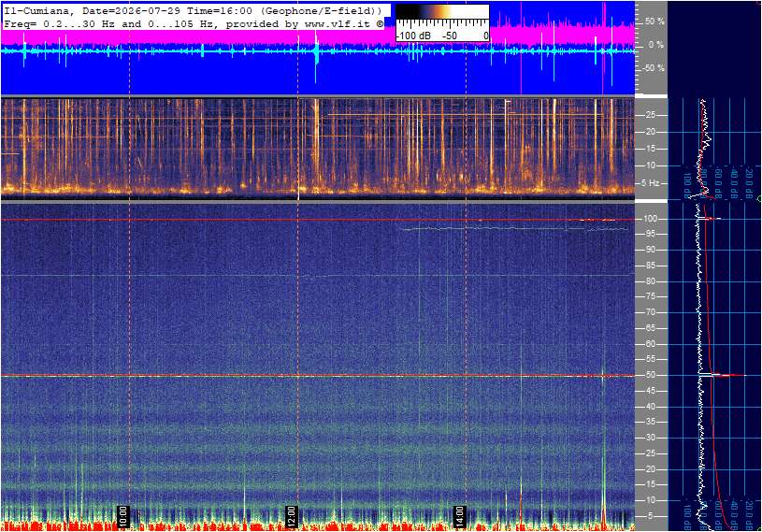This screenshot has width=762, height=532.
Task: Click the '65' tick on lower frequency axis
Action: tap(650, 328)
